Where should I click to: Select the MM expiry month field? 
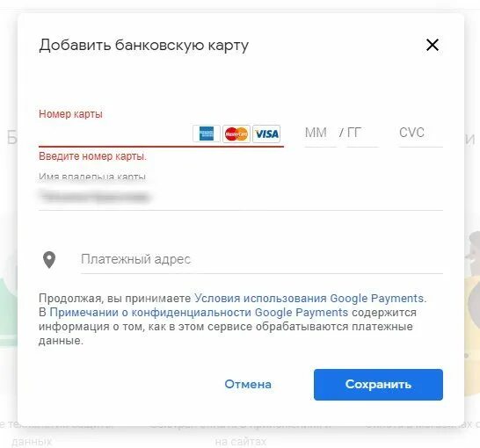[x=320, y=134]
